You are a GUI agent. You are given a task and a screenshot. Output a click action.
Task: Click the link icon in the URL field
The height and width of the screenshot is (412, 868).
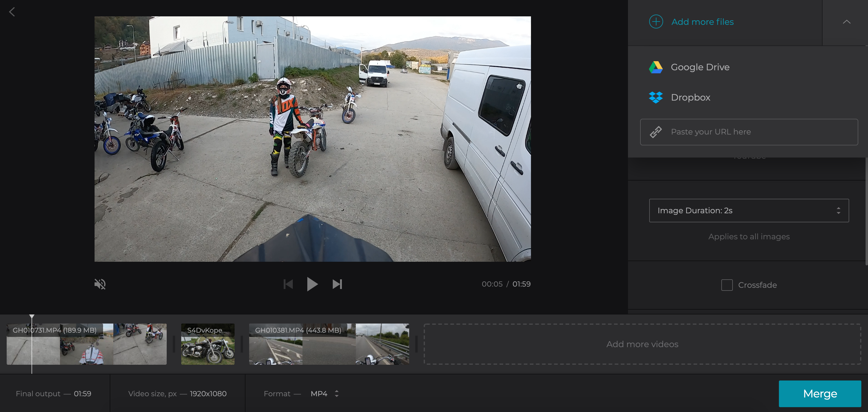[656, 132]
